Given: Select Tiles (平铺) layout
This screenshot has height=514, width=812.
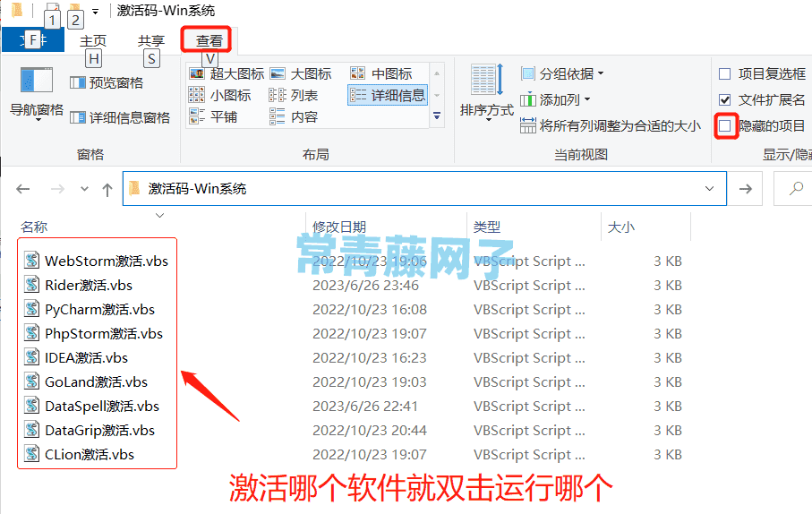Looking at the screenshot, I should [x=213, y=117].
